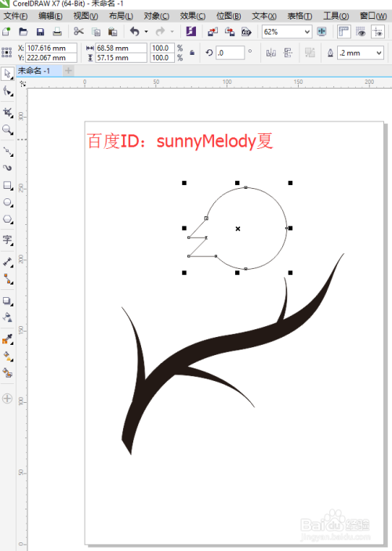Open the 文件(F) menu
Screen dimensions: 392x551
[x=15, y=16]
